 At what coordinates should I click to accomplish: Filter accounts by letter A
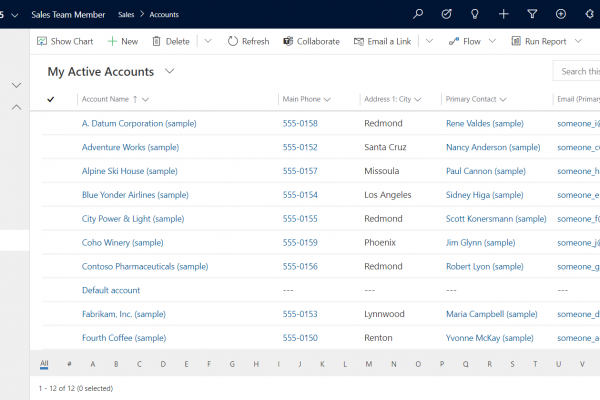coord(93,364)
